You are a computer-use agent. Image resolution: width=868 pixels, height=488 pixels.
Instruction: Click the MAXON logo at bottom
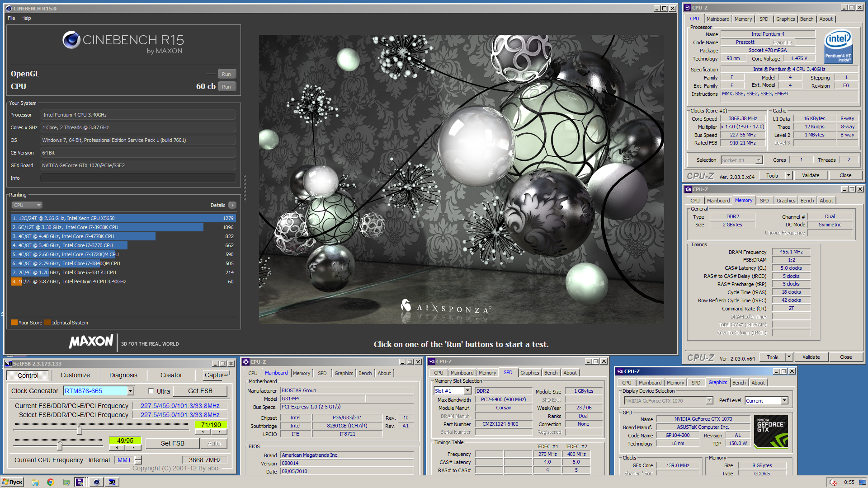(91, 342)
